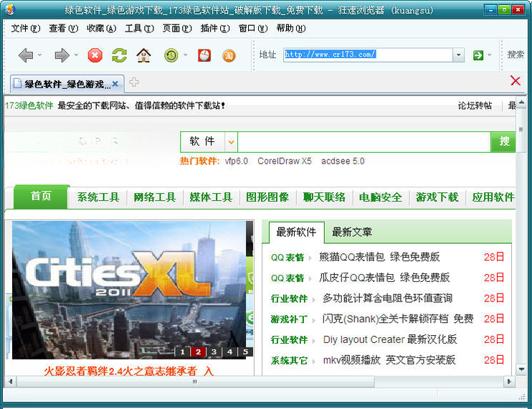Open the 页面(P) menu
532x409 pixels.
click(177, 28)
